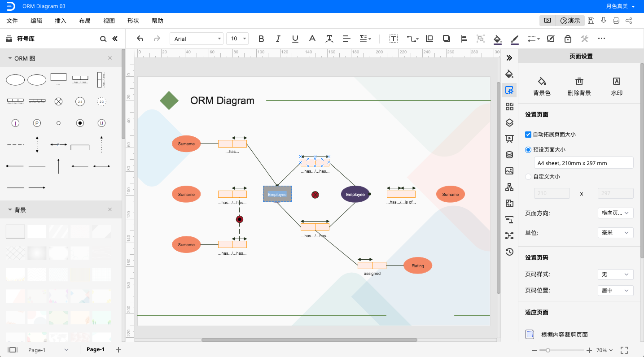This screenshot has height=357, width=644.
Task: Select preset page size radio
Action: [x=528, y=149]
